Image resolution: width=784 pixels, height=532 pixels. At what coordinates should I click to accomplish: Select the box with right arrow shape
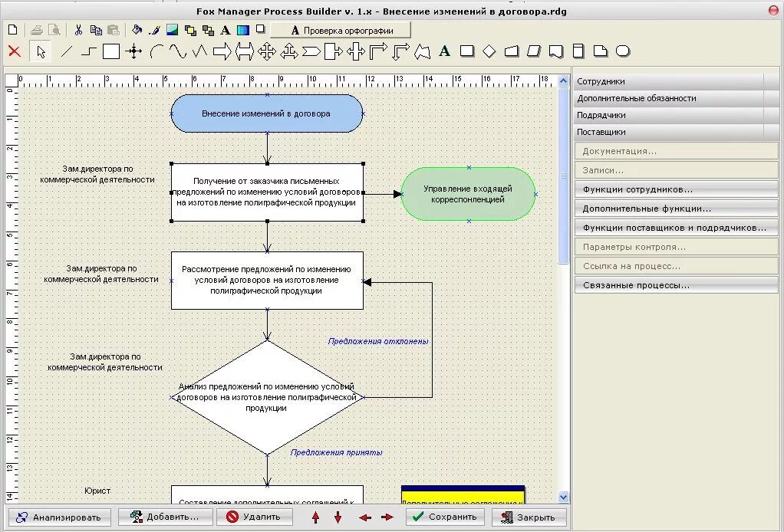point(333,51)
